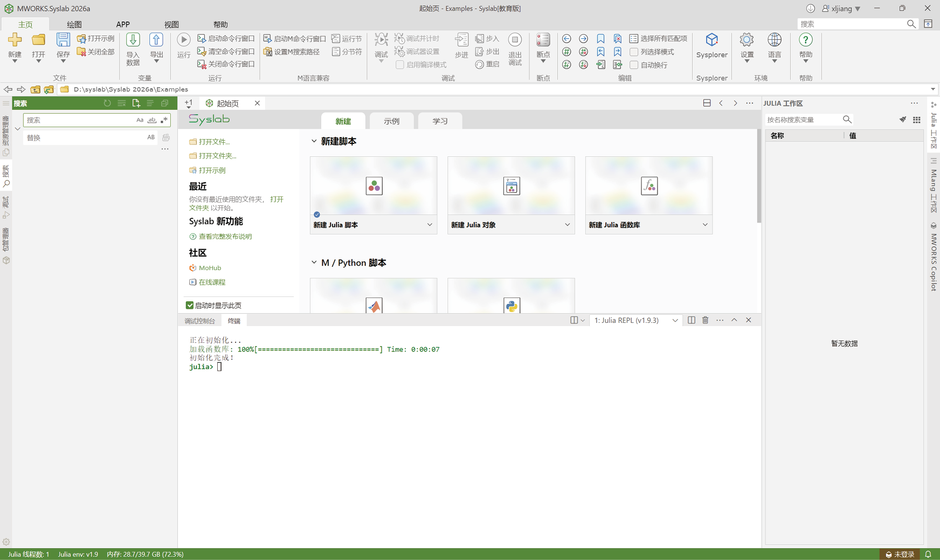The height and width of the screenshot is (560, 940).
Task: Click 关闭命令行窗口 in the ribbon
Action: pos(226,64)
